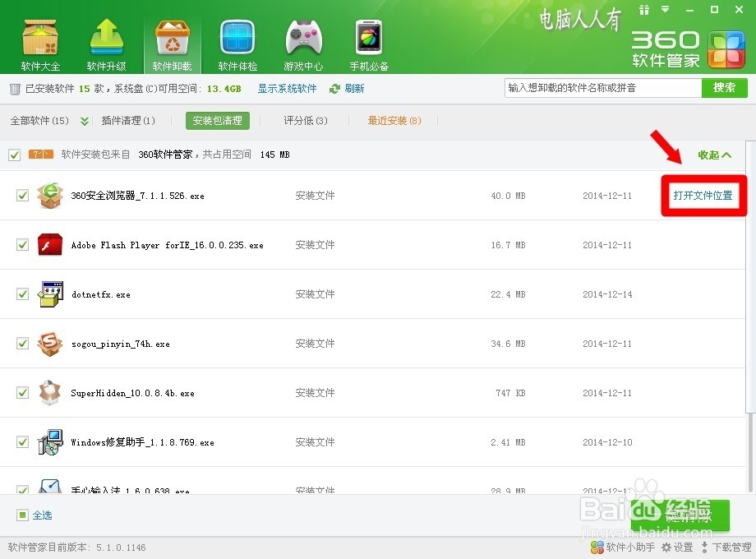
Task: Select the 软件升级 upgrade icon
Action: (x=105, y=37)
